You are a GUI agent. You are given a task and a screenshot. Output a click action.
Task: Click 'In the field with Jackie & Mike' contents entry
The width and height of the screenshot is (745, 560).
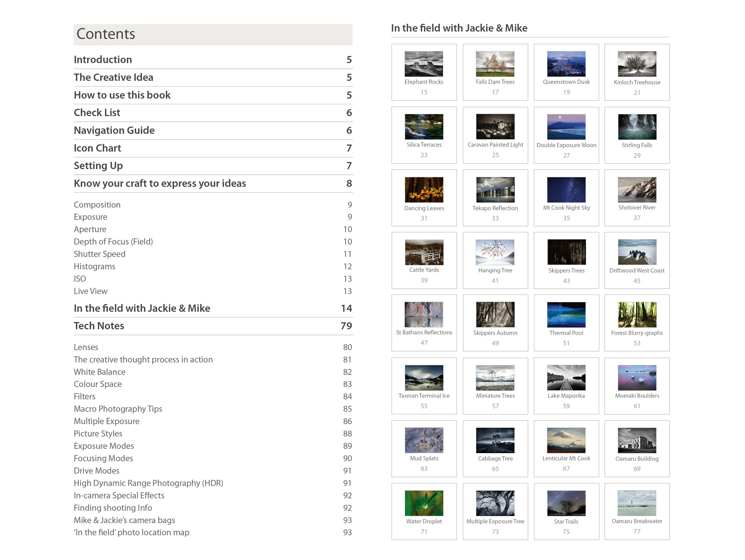(213, 309)
